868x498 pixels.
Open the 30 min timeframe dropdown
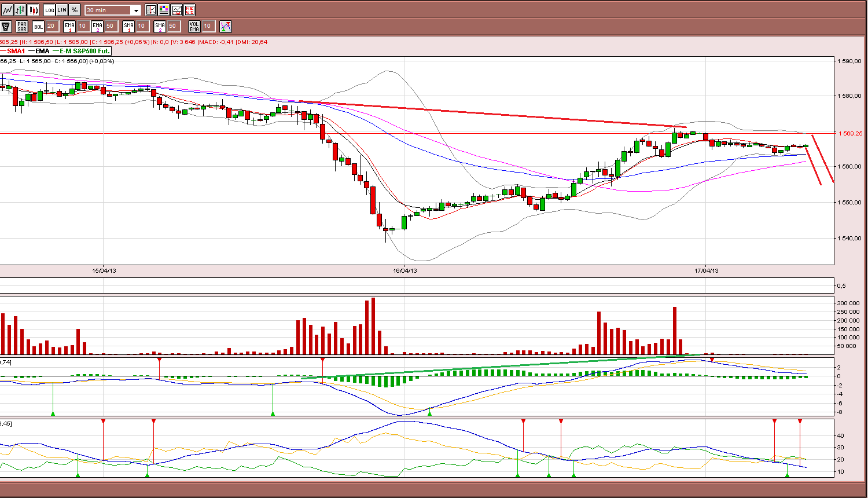[136, 10]
